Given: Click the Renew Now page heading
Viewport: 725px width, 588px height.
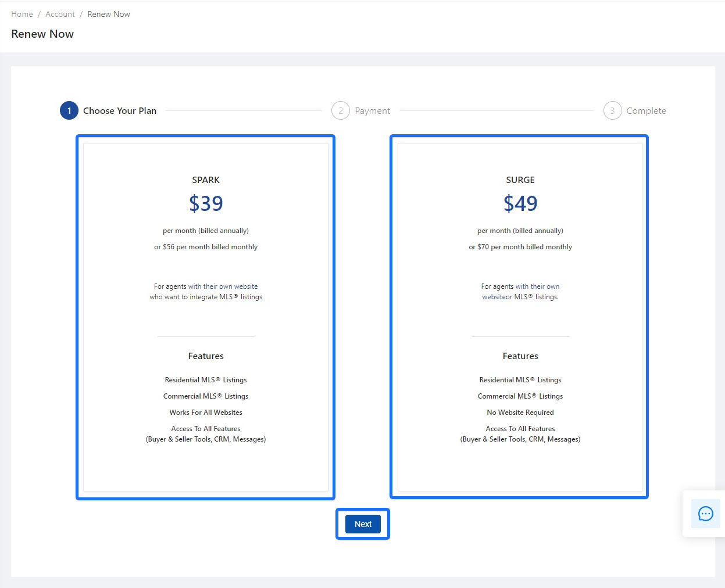Looking at the screenshot, I should [42, 34].
